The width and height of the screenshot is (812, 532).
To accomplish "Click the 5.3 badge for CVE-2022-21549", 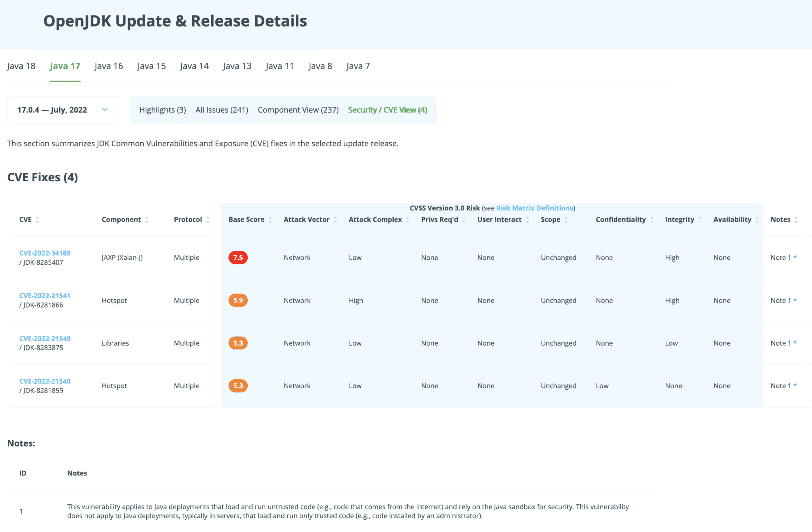I will pos(238,343).
